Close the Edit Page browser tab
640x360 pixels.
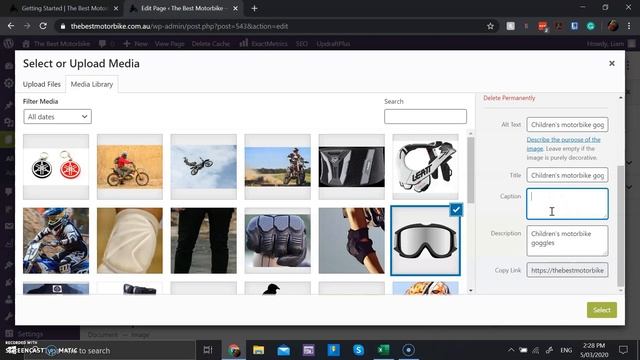click(x=235, y=8)
